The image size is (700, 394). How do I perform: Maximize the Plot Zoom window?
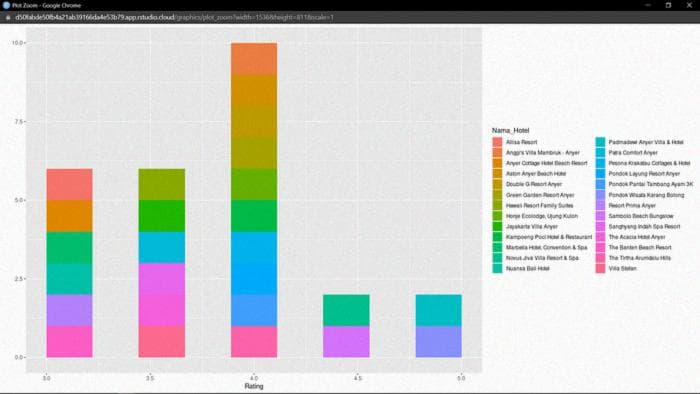click(x=668, y=5)
